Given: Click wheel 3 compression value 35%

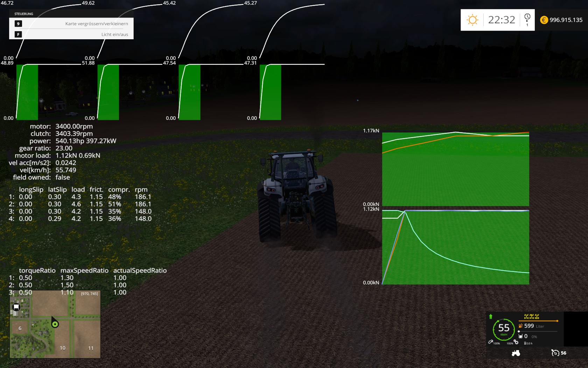Looking at the screenshot, I should 114,211.
